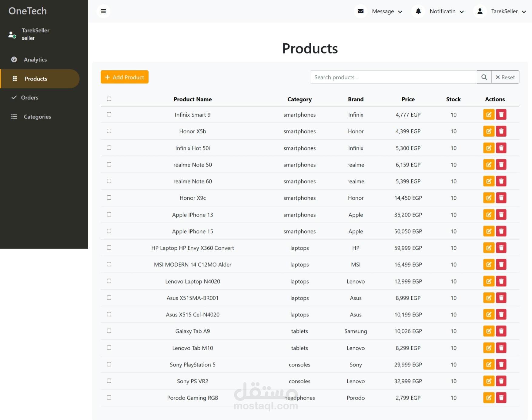This screenshot has width=532, height=420.
Task: Edit the Sony PS VR2 product
Action: pos(489,381)
